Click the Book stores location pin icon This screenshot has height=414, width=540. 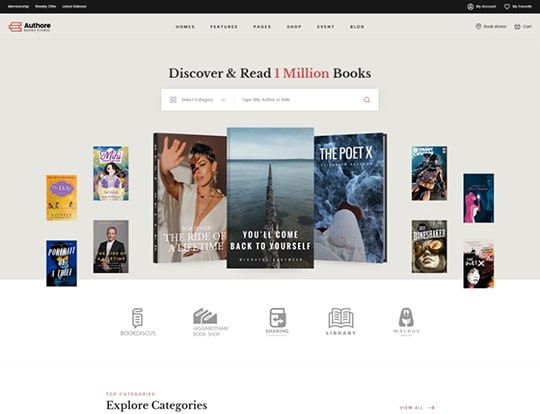tap(478, 27)
